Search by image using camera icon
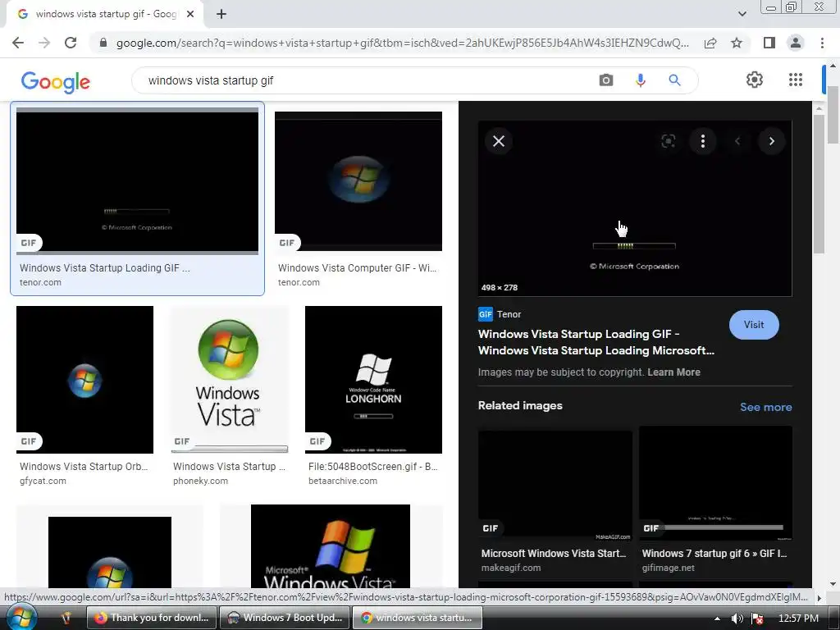This screenshot has height=630, width=840. (606, 80)
